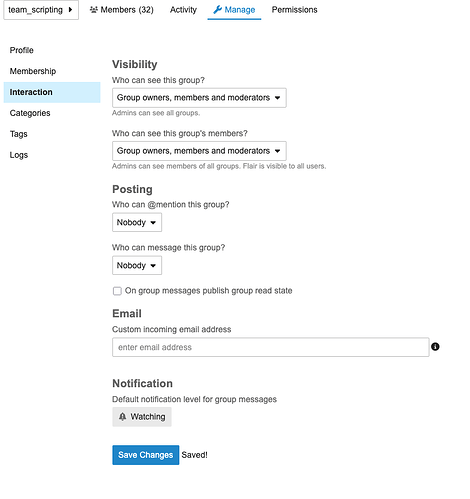470x499 pixels.
Task: Click the info icon beside email field
Action: click(x=435, y=347)
